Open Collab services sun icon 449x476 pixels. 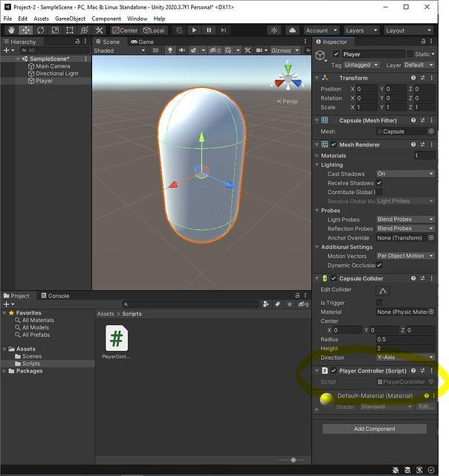tap(274, 30)
